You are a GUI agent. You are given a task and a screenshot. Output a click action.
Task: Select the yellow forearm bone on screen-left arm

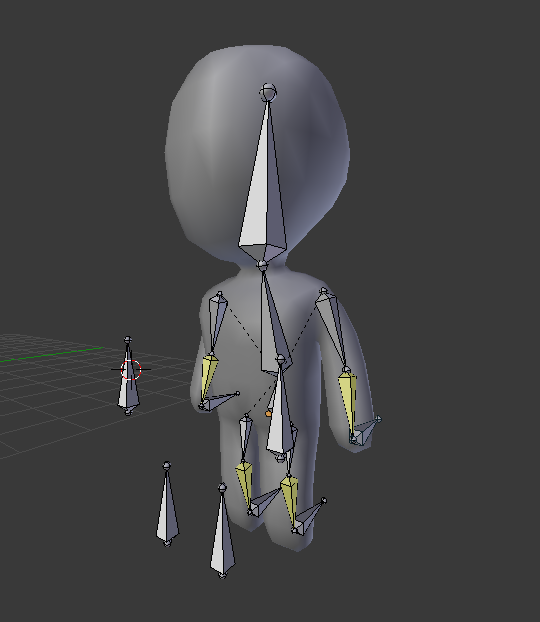[x=208, y=377]
